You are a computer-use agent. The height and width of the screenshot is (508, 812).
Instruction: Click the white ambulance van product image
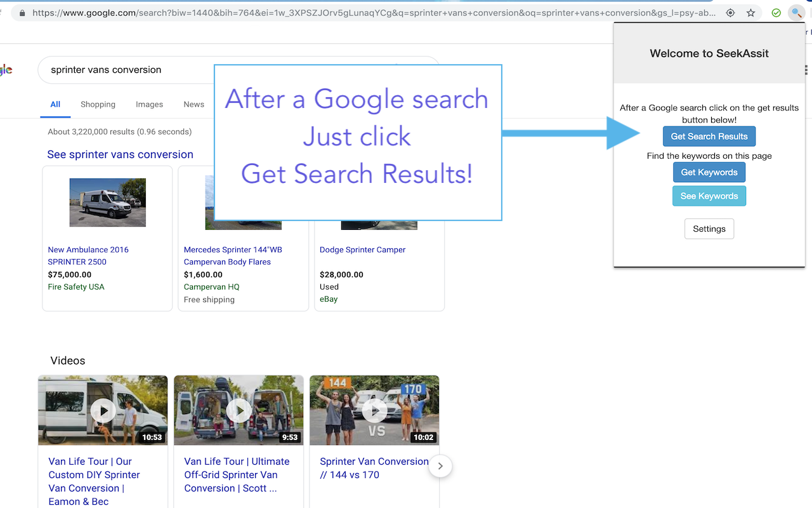pyautogui.click(x=108, y=203)
